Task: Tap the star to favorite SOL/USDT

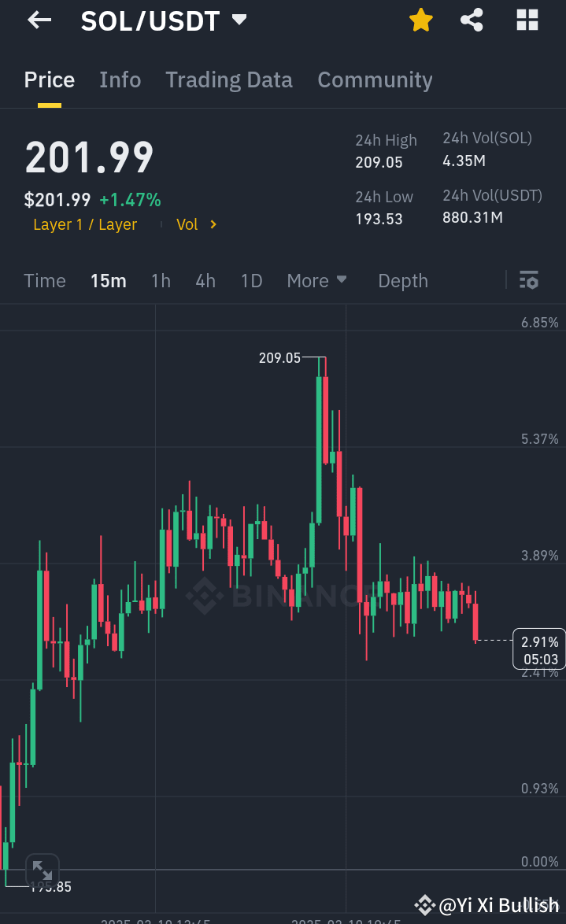Action: coord(421,20)
